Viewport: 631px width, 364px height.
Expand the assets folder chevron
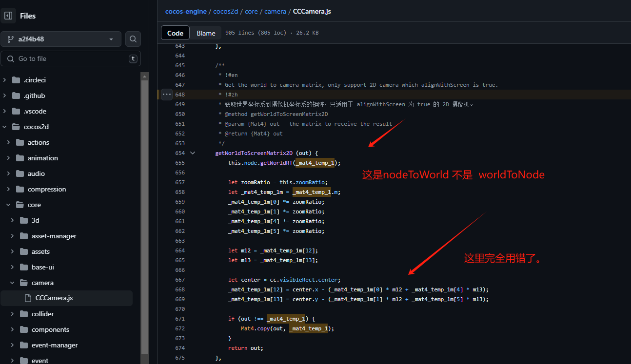(13, 251)
